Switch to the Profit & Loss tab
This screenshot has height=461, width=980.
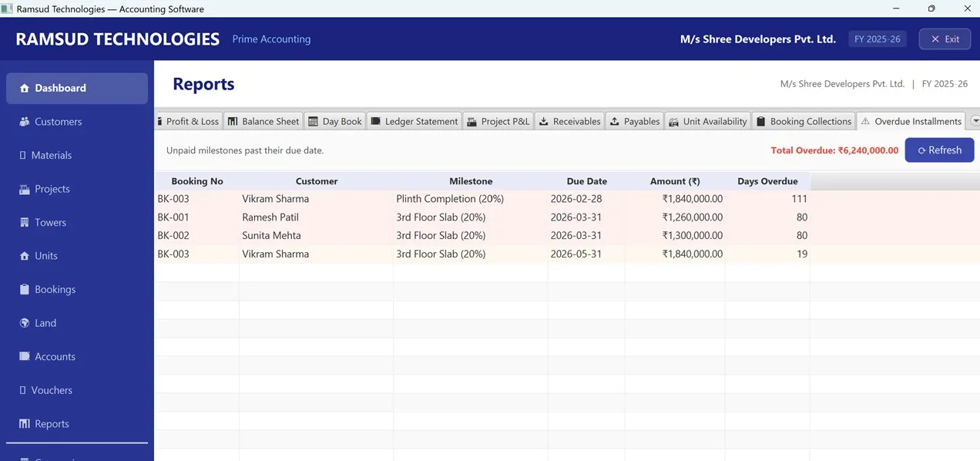pos(189,121)
